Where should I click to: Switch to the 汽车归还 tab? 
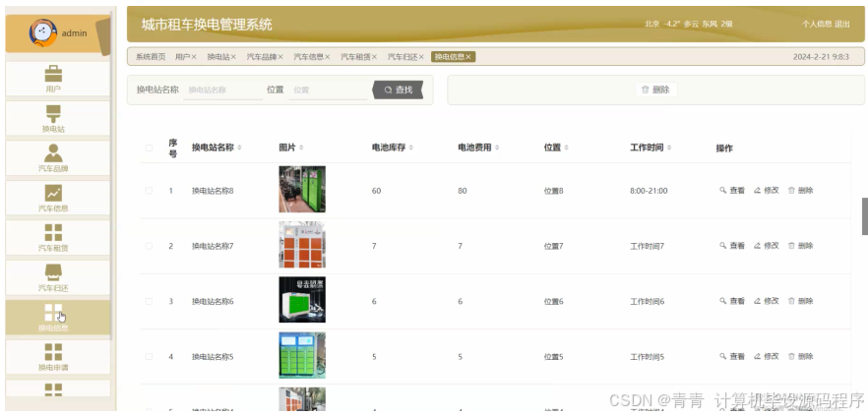pos(403,57)
